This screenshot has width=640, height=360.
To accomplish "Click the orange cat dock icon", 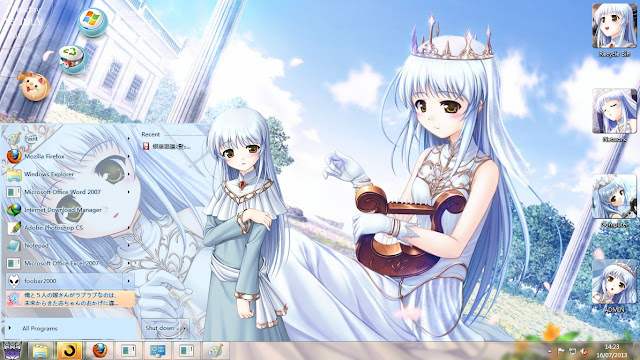I will 34,87.
